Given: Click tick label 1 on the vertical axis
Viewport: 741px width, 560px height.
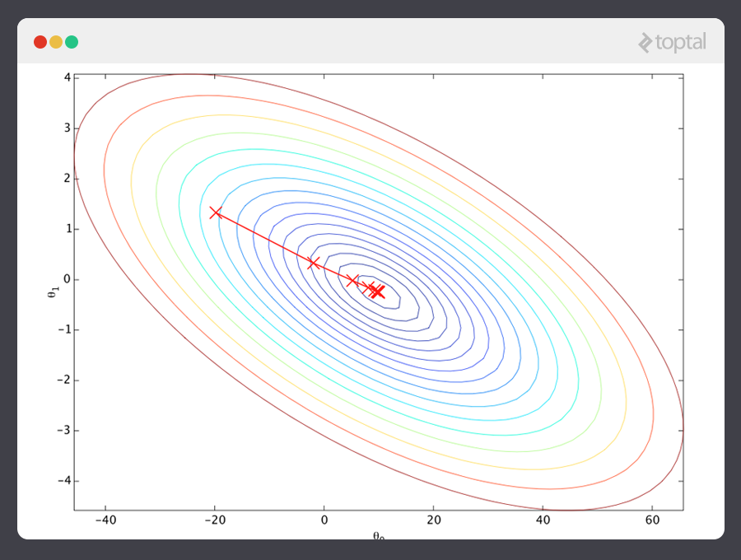Looking at the screenshot, I should [x=68, y=229].
